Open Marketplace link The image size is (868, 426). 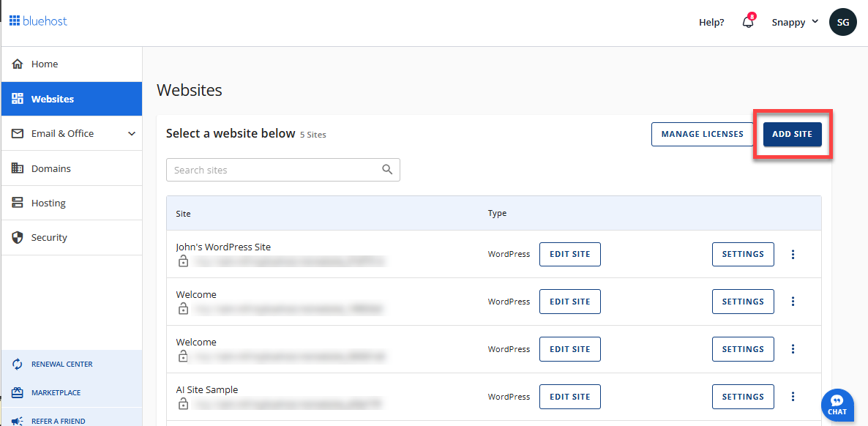pyautogui.click(x=56, y=393)
